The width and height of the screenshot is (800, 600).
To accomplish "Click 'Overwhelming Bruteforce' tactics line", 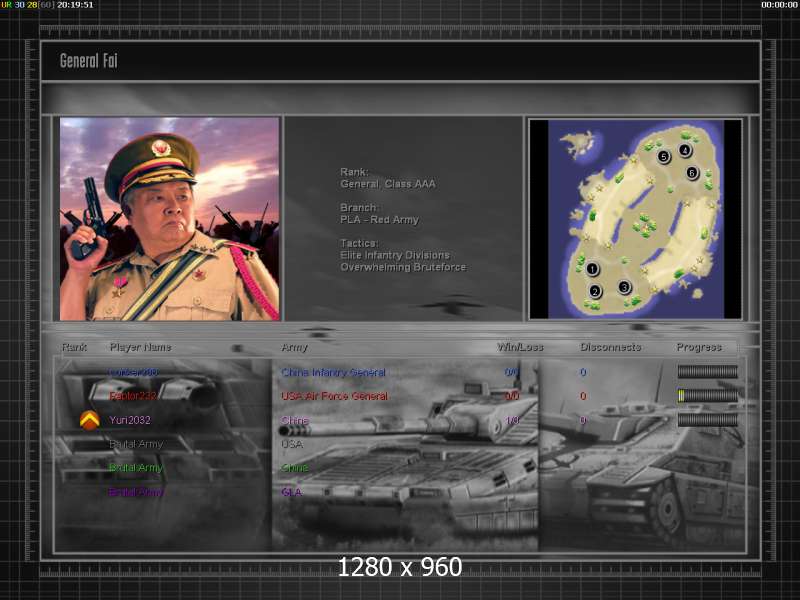I will tap(403, 267).
